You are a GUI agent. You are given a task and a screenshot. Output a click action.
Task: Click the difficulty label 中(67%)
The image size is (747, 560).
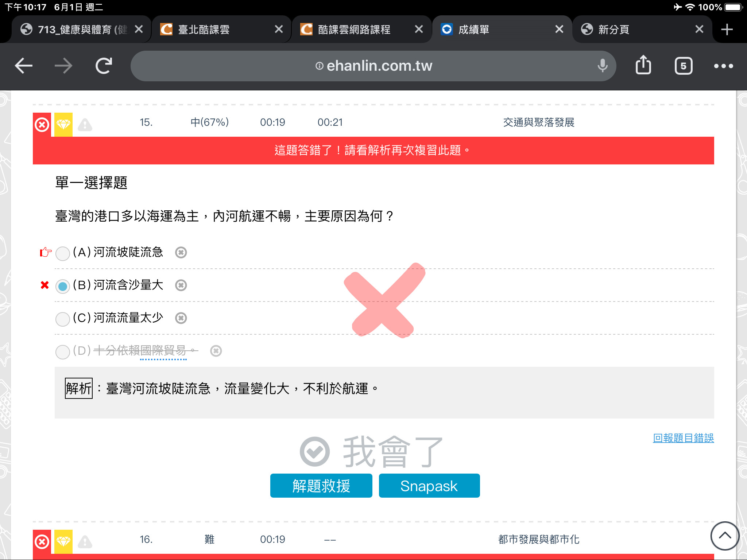point(210,122)
